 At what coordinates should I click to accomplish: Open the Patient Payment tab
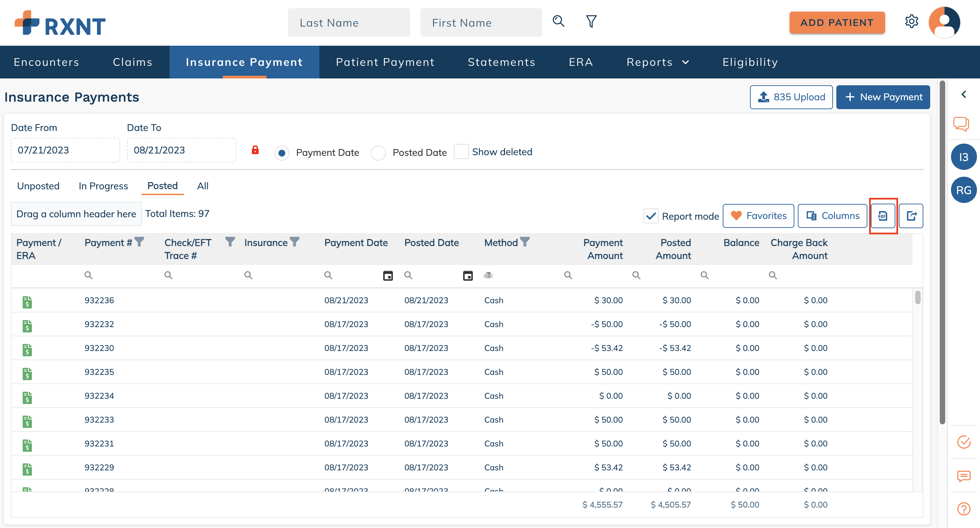coord(385,62)
